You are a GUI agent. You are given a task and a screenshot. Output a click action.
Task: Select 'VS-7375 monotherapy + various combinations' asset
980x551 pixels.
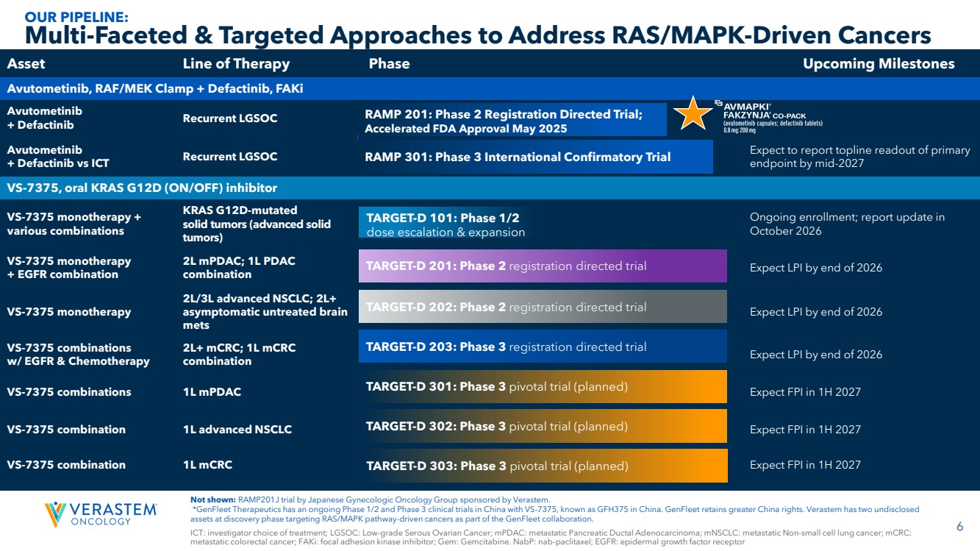(x=74, y=224)
